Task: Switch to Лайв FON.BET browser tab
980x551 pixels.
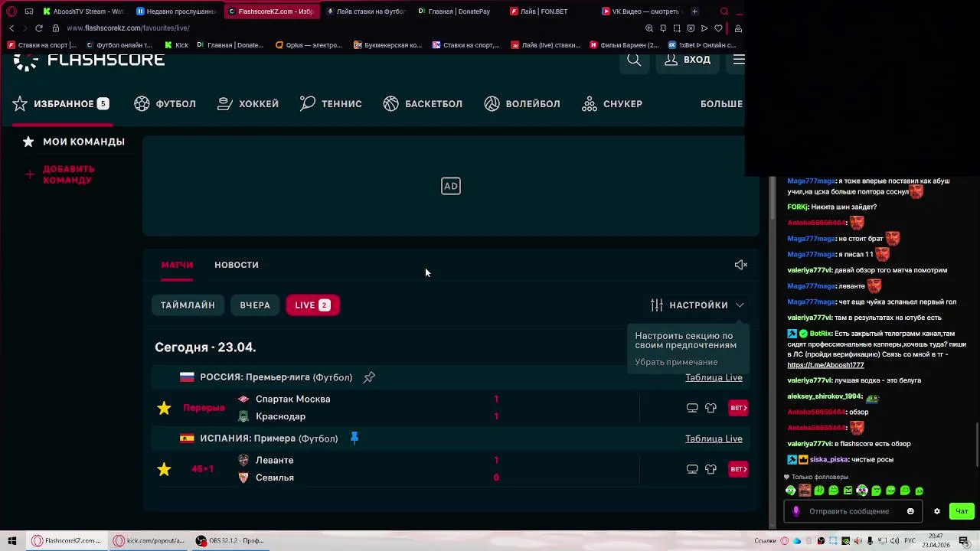Action: tap(545, 11)
